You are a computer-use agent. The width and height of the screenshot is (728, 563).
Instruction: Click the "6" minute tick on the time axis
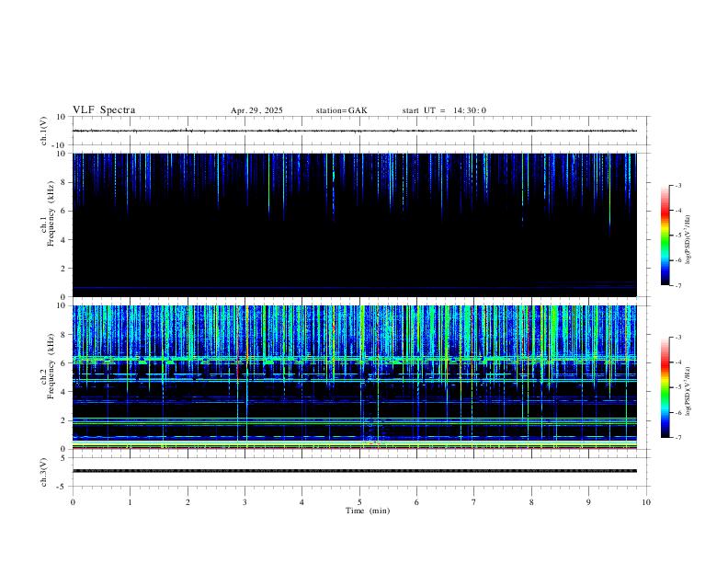pyautogui.click(x=416, y=502)
